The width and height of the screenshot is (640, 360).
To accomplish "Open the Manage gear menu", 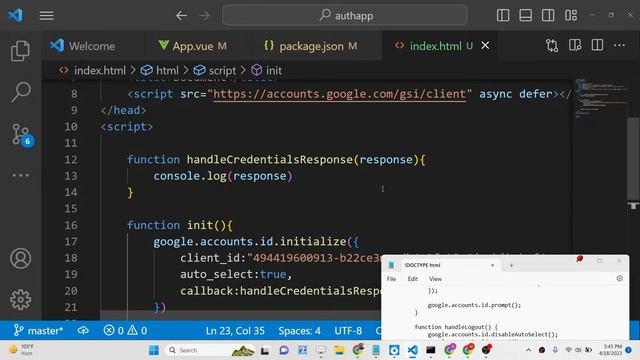I will (20, 300).
